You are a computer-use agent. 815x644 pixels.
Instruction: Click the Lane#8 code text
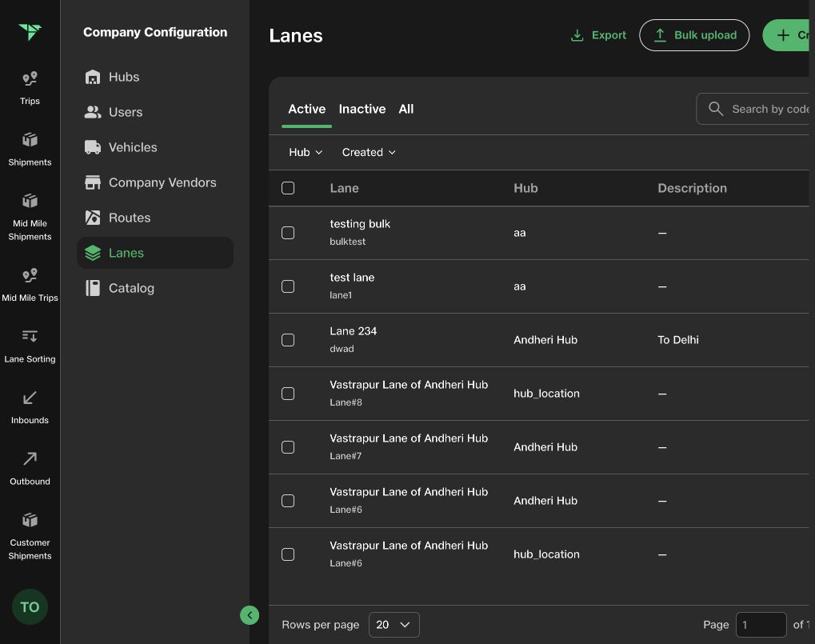click(346, 402)
